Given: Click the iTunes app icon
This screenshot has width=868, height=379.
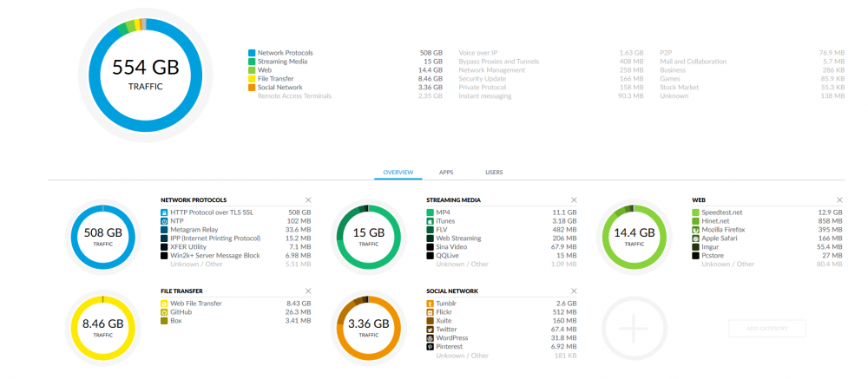Looking at the screenshot, I should (430, 221).
